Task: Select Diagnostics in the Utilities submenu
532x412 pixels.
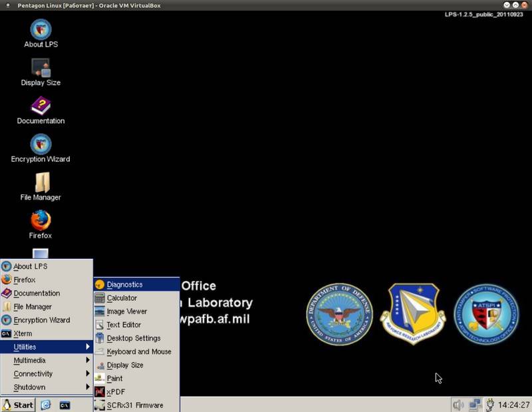Action: tap(124, 285)
